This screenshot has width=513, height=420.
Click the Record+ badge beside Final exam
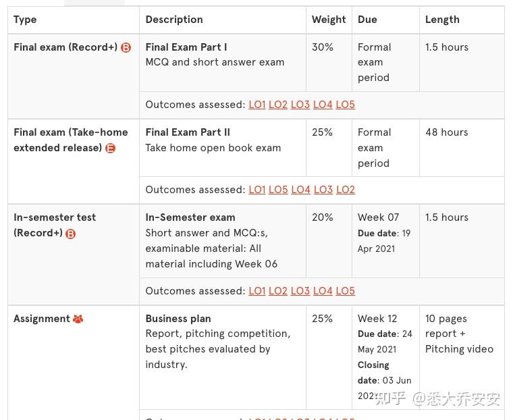click(126, 47)
